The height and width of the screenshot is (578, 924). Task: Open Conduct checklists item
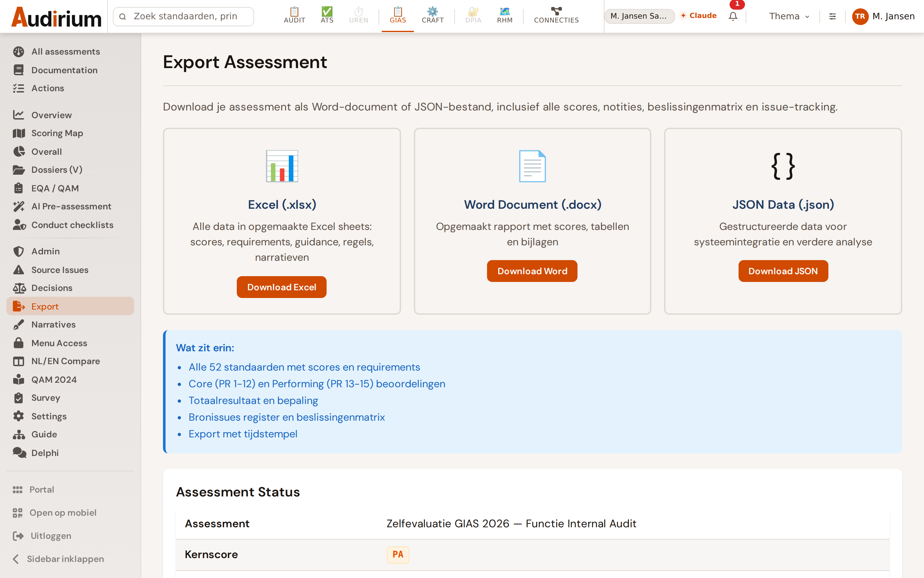[70, 225]
